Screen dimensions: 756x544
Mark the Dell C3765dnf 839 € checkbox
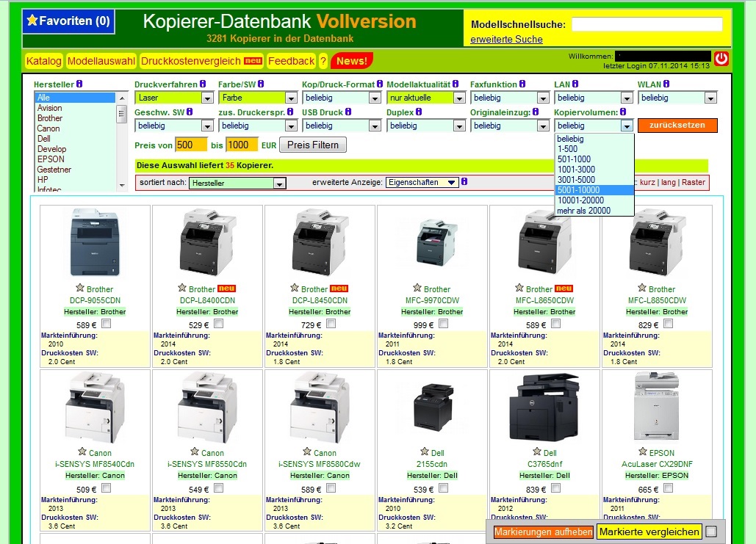coord(556,488)
